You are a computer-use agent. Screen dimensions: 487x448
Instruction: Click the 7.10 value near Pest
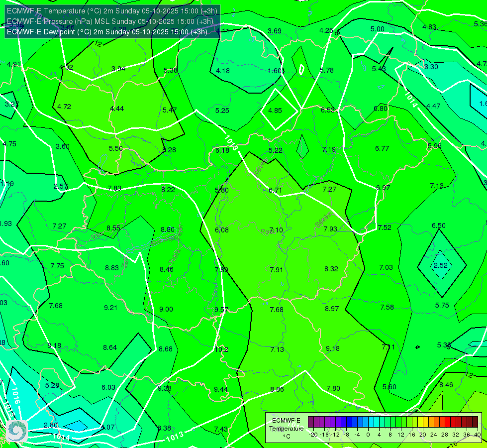[x=276, y=230]
